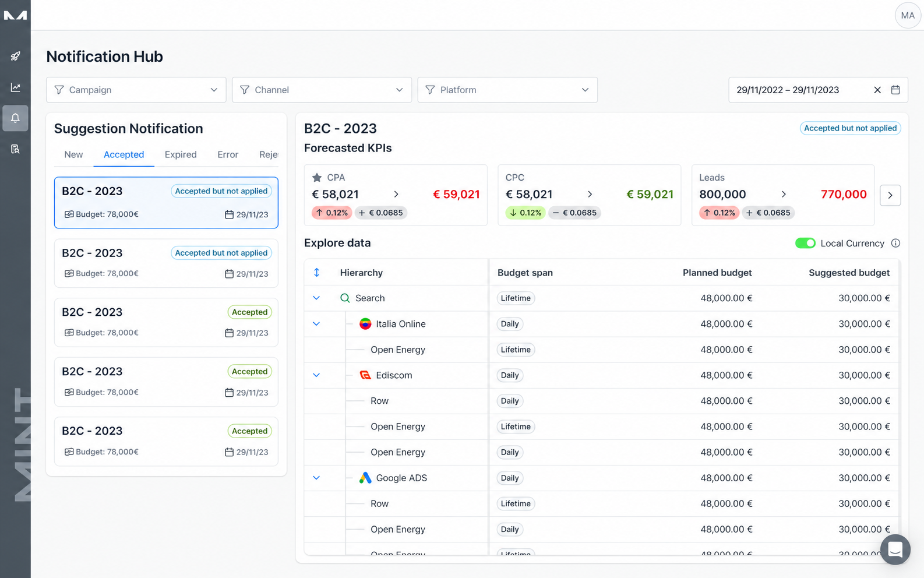Click the Google ADS logo icon
924x578 pixels.
365,478
